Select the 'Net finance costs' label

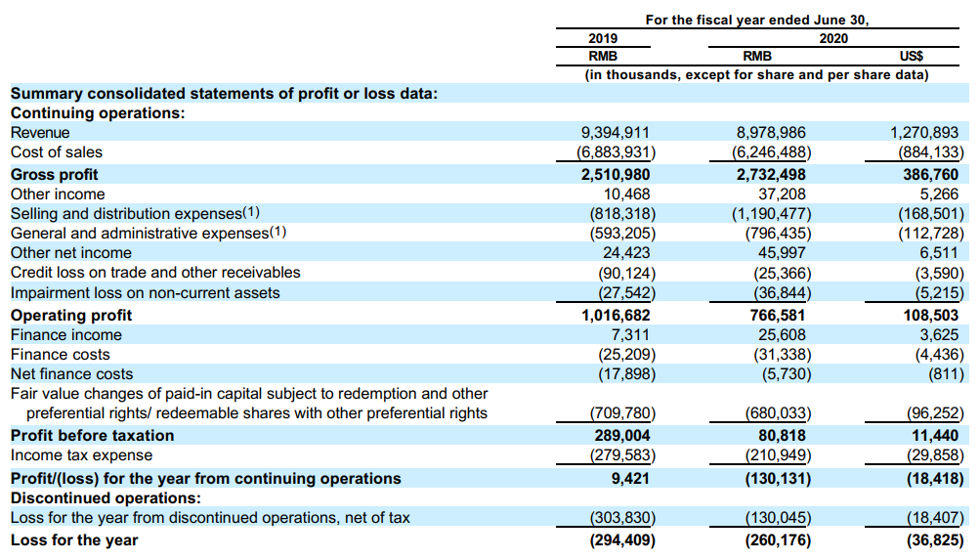[72, 373]
